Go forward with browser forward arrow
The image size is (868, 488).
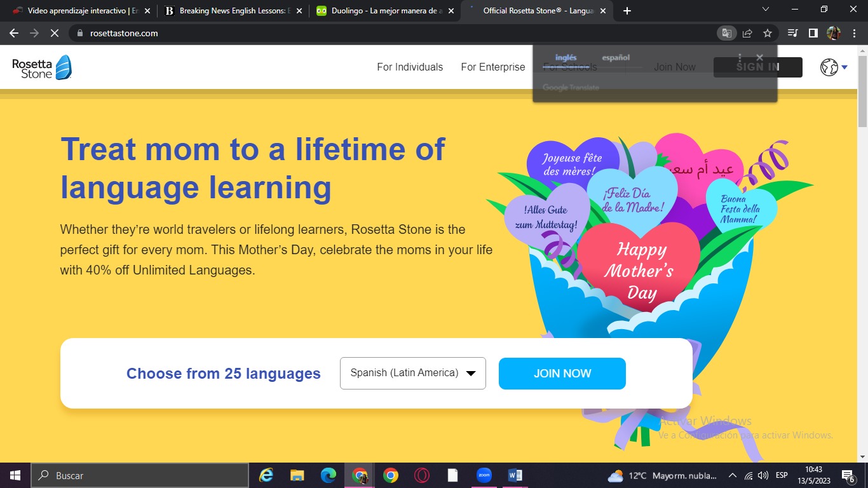point(34,33)
